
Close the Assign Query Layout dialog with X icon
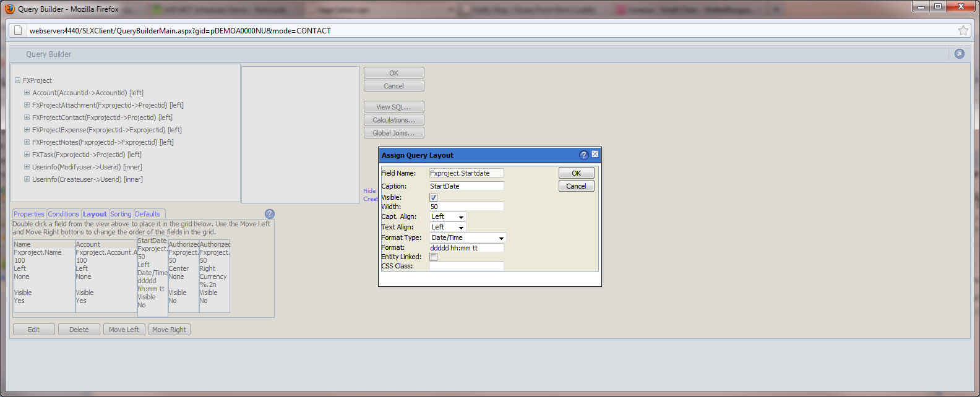pos(595,155)
